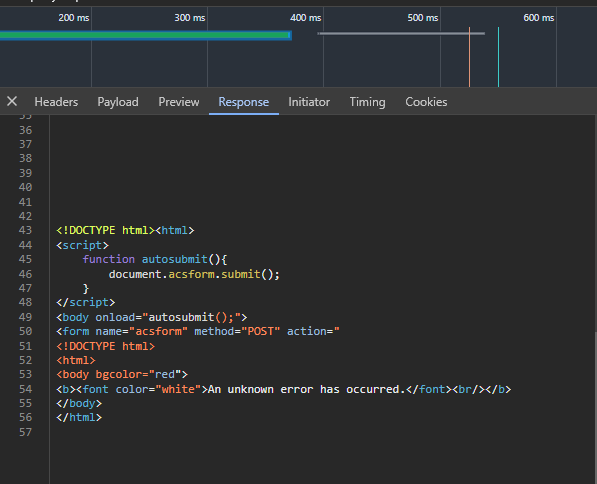
Task: Click the 500 ms timeline label
Action: (x=423, y=18)
